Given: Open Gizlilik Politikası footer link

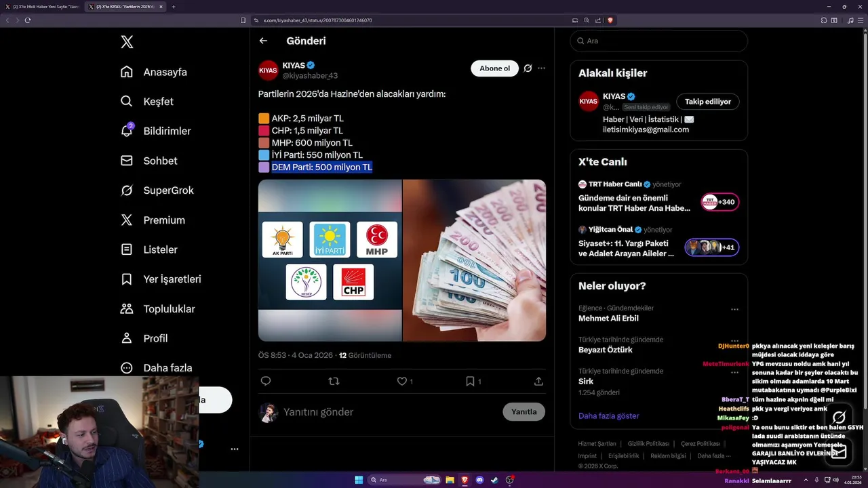Looking at the screenshot, I should click(648, 444).
